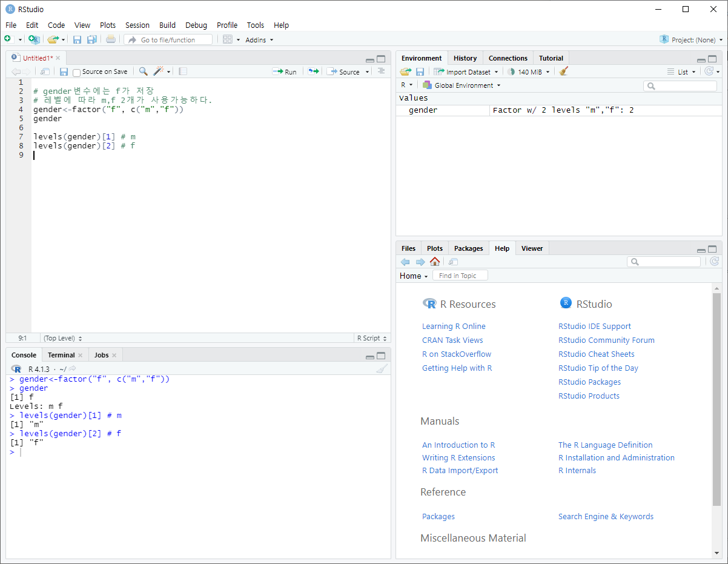Click the Workspace Panes grid icon
This screenshot has width=728, height=564.
tap(228, 39)
